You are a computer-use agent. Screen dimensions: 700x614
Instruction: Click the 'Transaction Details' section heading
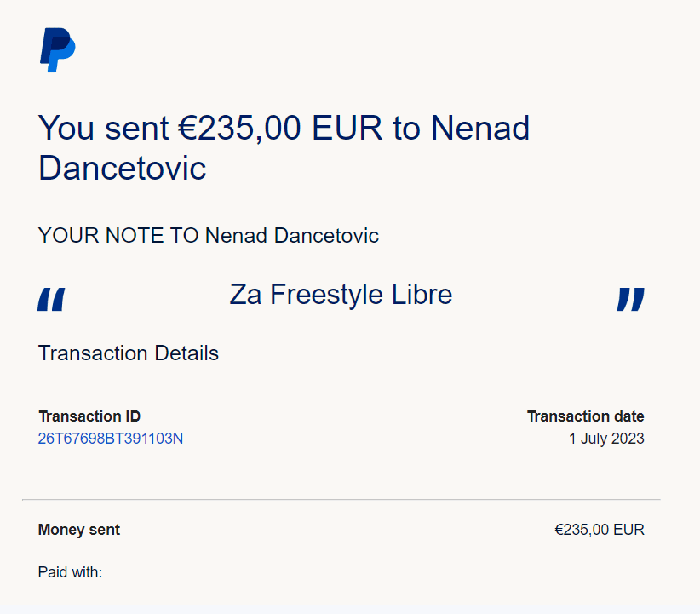pyautogui.click(x=129, y=353)
